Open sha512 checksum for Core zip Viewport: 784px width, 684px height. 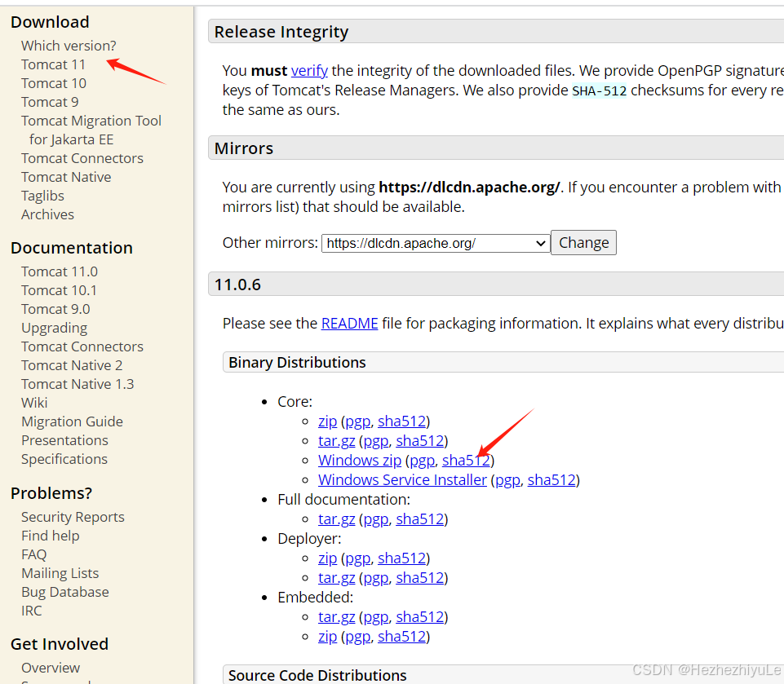(x=401, y=421)
